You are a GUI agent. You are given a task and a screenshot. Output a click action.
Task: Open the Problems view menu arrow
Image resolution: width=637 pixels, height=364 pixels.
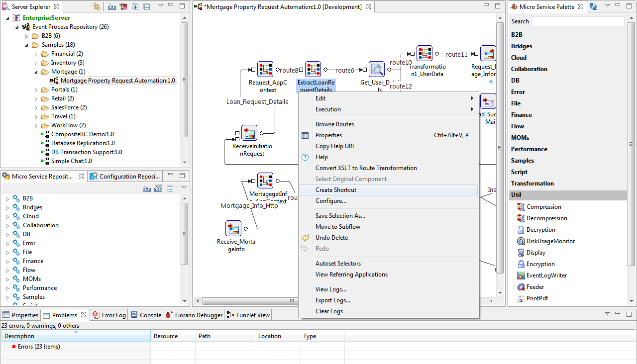click(608, 314)
